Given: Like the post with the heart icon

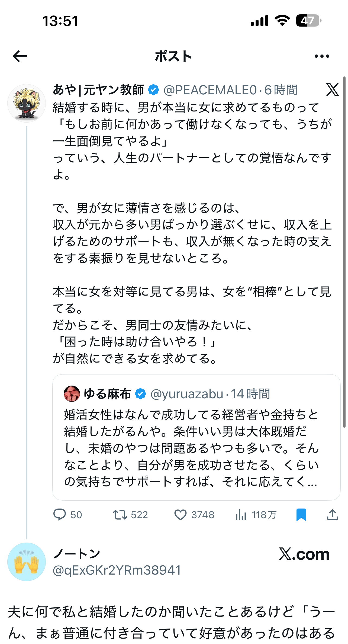Looking at the screenshot, I should tap(180, 515).
